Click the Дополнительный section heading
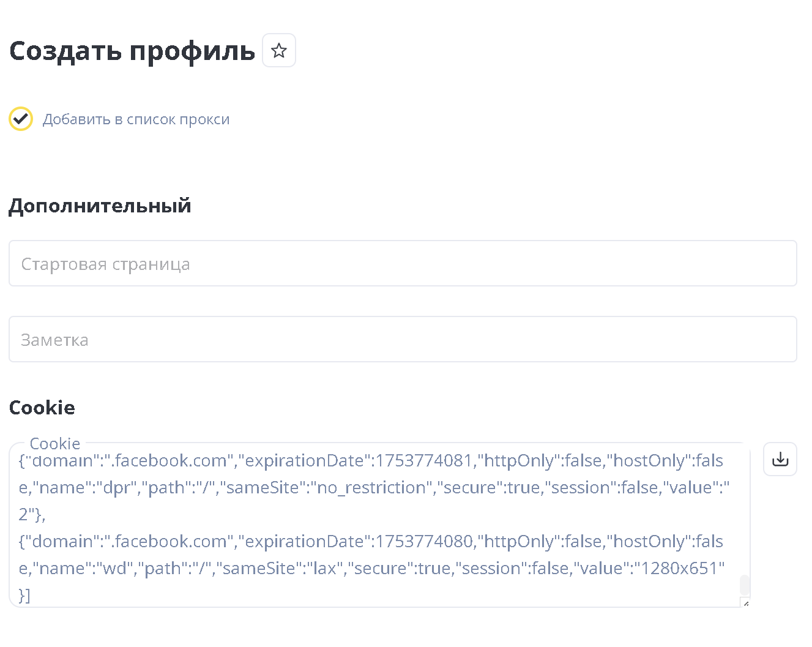This screenshot has height=647, width=812. [x=100, y=206]
